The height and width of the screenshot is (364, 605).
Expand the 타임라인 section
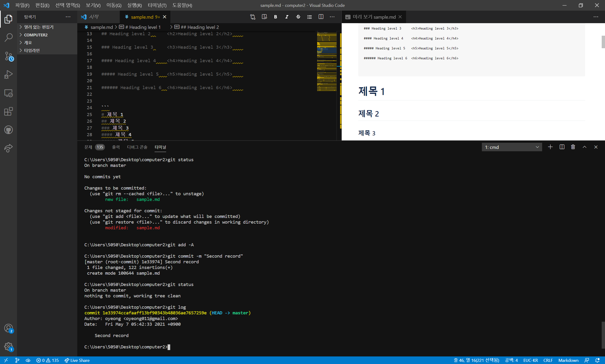tap(47, 50)
